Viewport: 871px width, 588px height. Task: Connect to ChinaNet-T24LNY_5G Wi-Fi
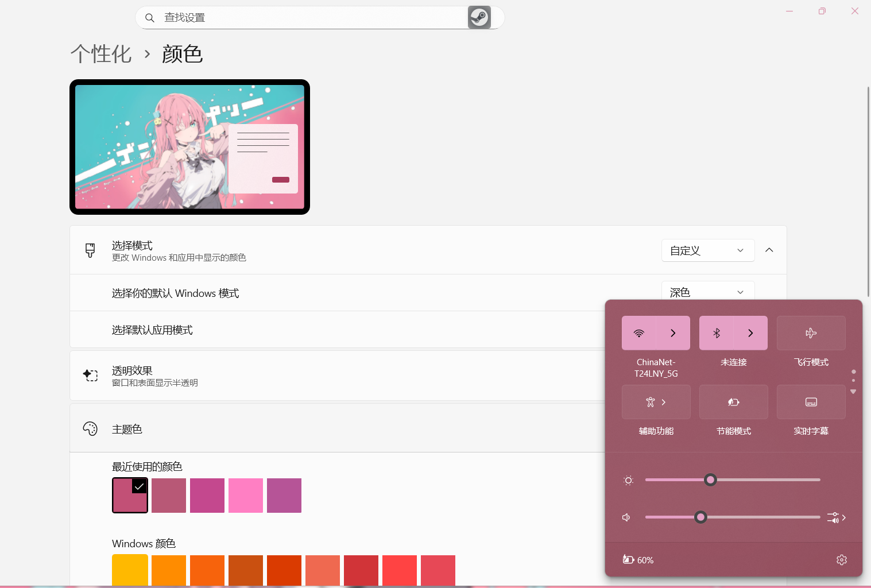click(639, 332)
